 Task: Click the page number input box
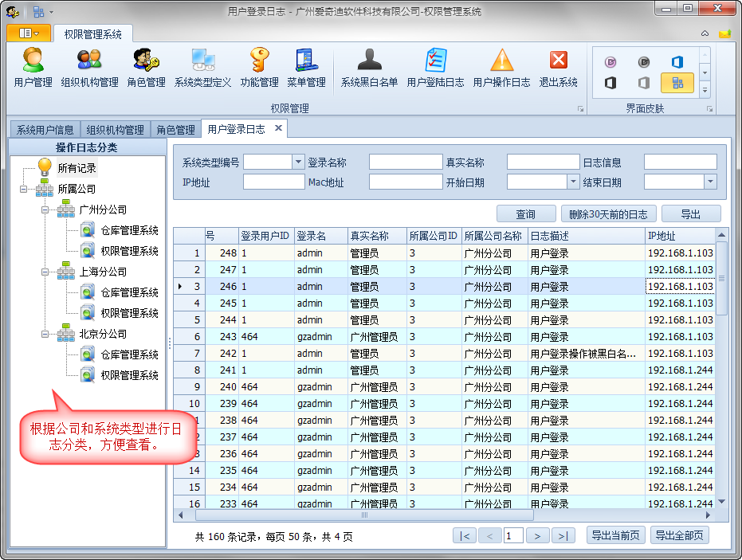click(513, 536)
